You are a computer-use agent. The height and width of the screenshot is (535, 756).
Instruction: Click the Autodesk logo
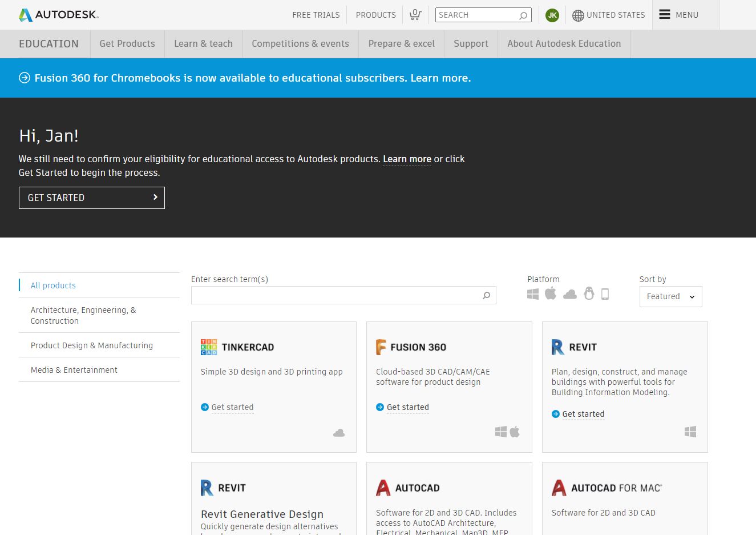tap(59, 15)
